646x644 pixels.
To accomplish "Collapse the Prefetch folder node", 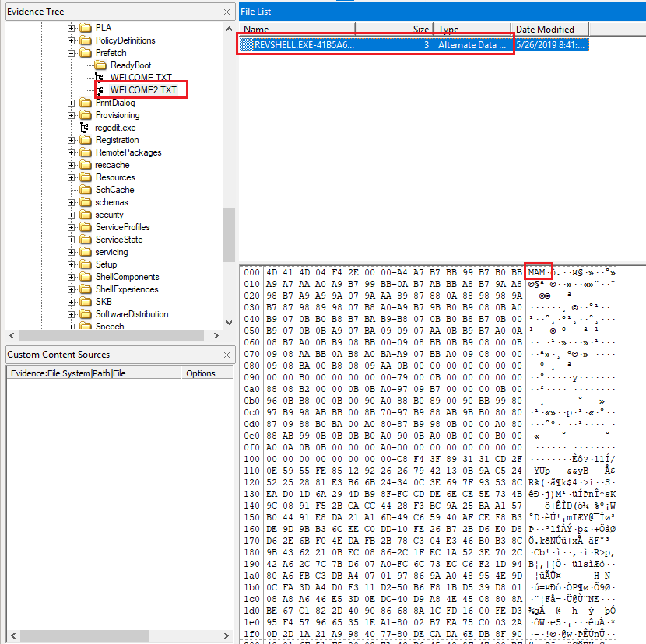I will (x=72, y=53).
